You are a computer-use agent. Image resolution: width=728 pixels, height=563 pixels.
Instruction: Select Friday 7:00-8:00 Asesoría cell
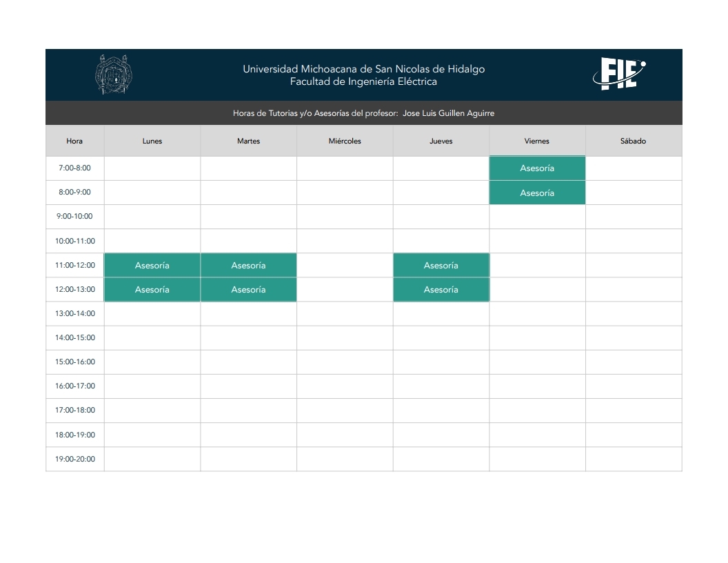(x=537, y=168)
